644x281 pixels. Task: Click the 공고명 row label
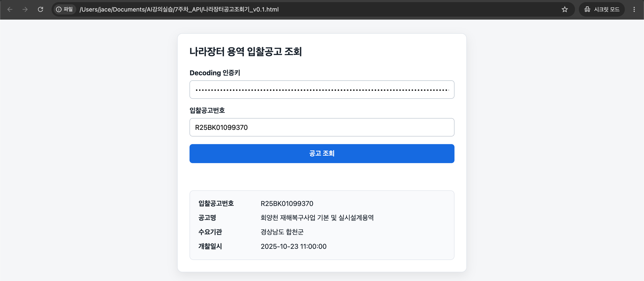click(x=207, y=218)
